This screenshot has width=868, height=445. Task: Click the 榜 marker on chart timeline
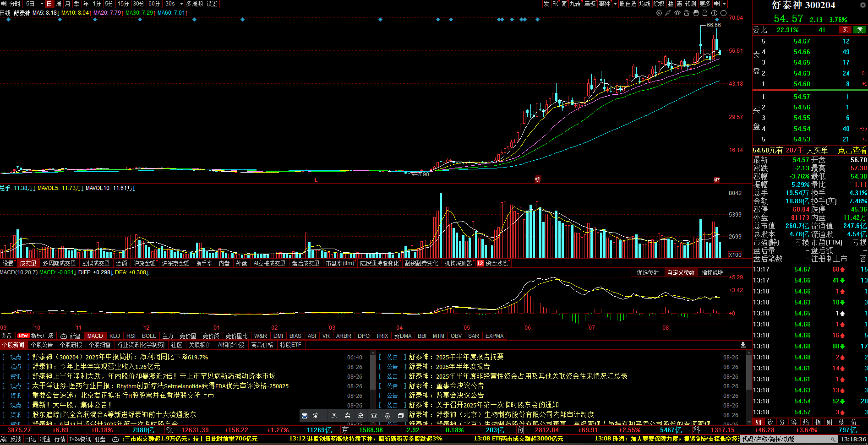538,179
